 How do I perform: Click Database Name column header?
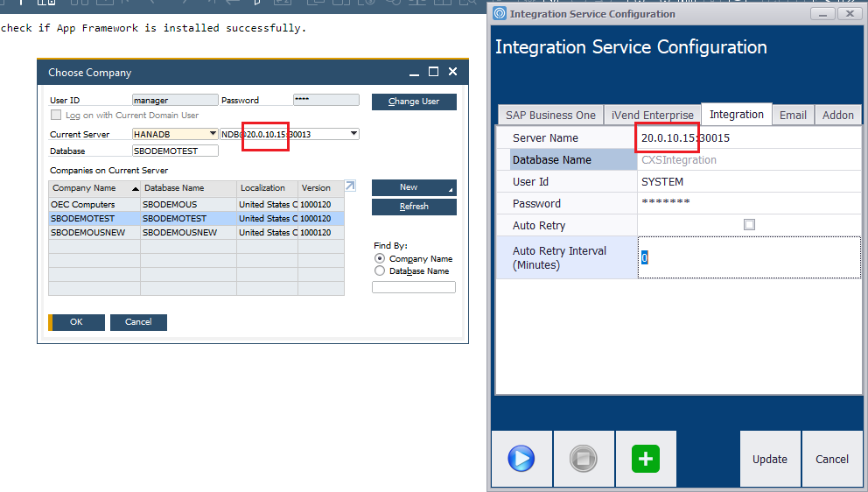[188, 188]
